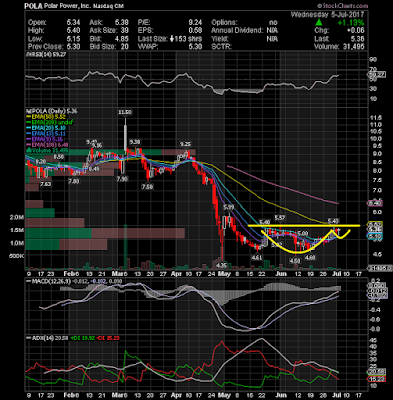The image size is (393, 400).
Task: Click the 500K volume axis label
Action: point(17,256)
